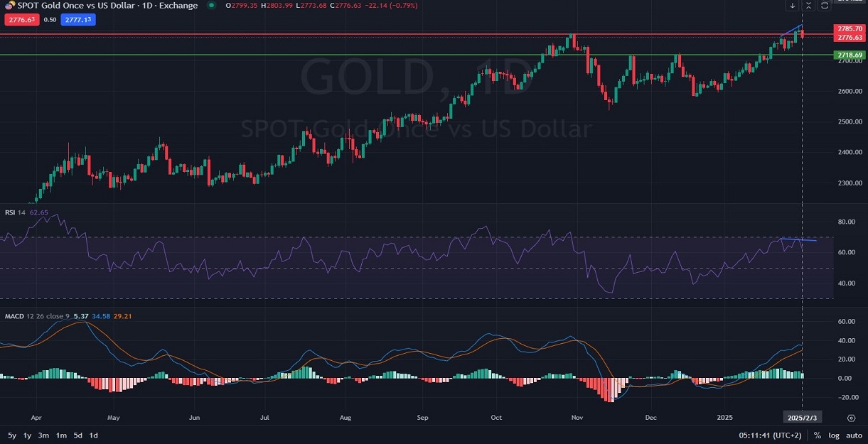Click the RSI 80.00 scale label
This screenshot has width=868, height=444.
click(x=846, y=222)
